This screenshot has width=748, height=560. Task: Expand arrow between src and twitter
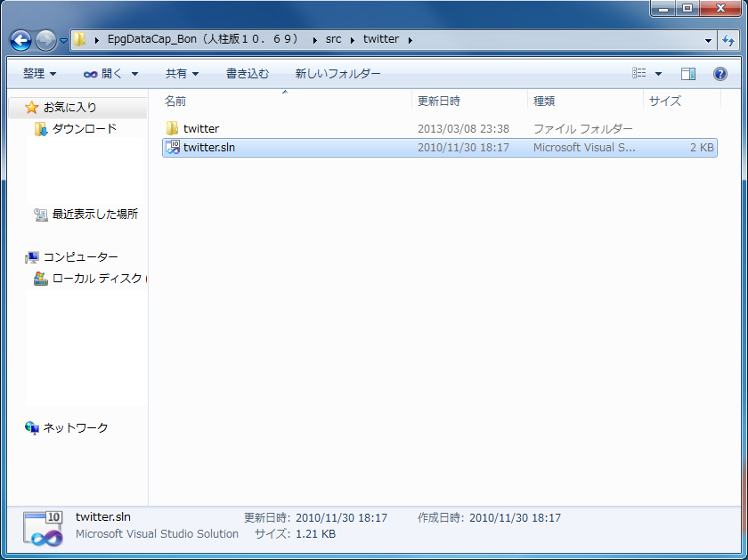tap(353, 40)
